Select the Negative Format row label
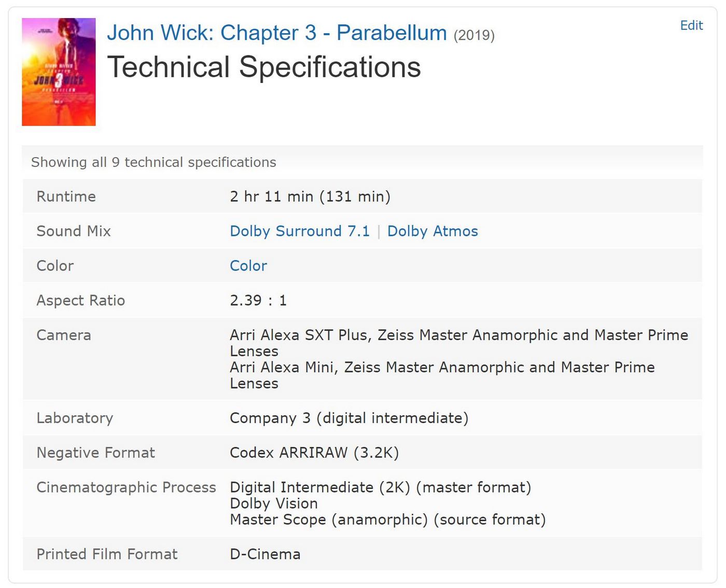This screenshot has width=726, height=588. pyautogui.click(x=95, y=453)
